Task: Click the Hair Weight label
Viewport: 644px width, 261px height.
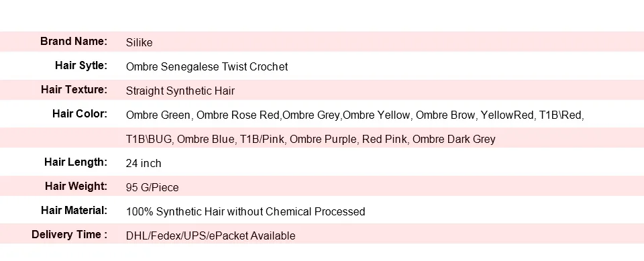Action: click(76, 187)
